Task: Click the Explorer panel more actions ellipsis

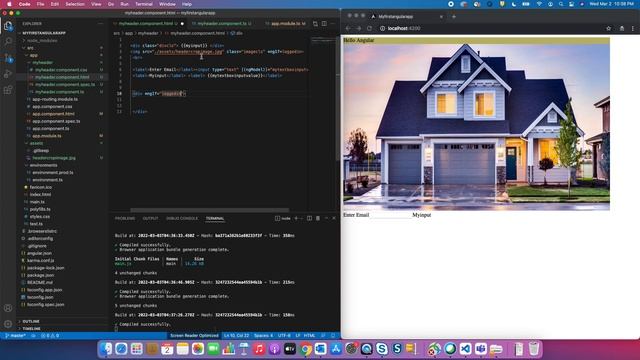Action: [101, 24]
